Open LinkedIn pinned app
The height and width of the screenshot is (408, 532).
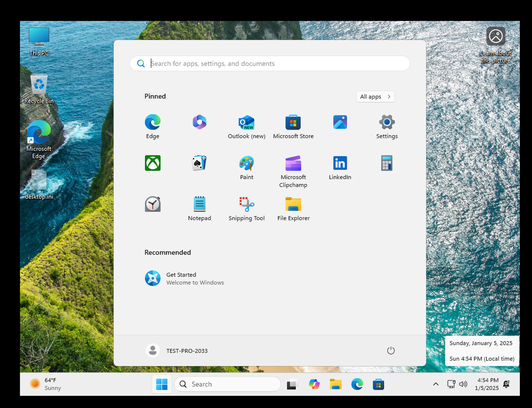point(340,168)
